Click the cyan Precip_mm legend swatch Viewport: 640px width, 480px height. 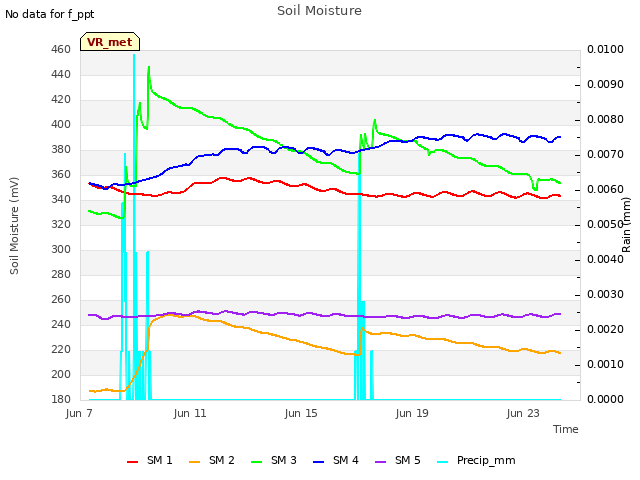[x=443, y=462]
